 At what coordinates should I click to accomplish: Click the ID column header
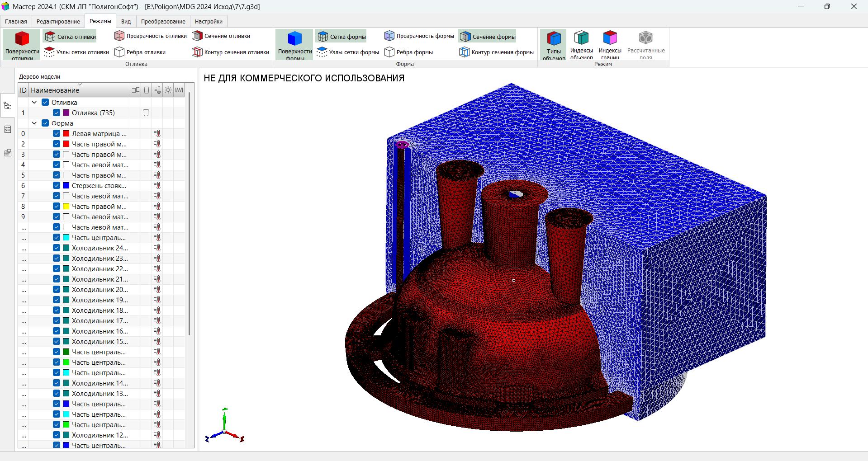point(24,90)
